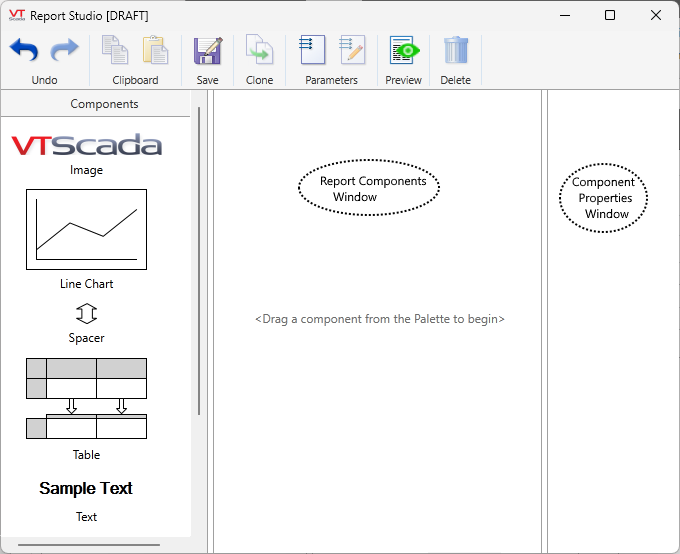Maximize the Report Studio window
Screen dimensions: 680x554
click(x=610, y=15)
